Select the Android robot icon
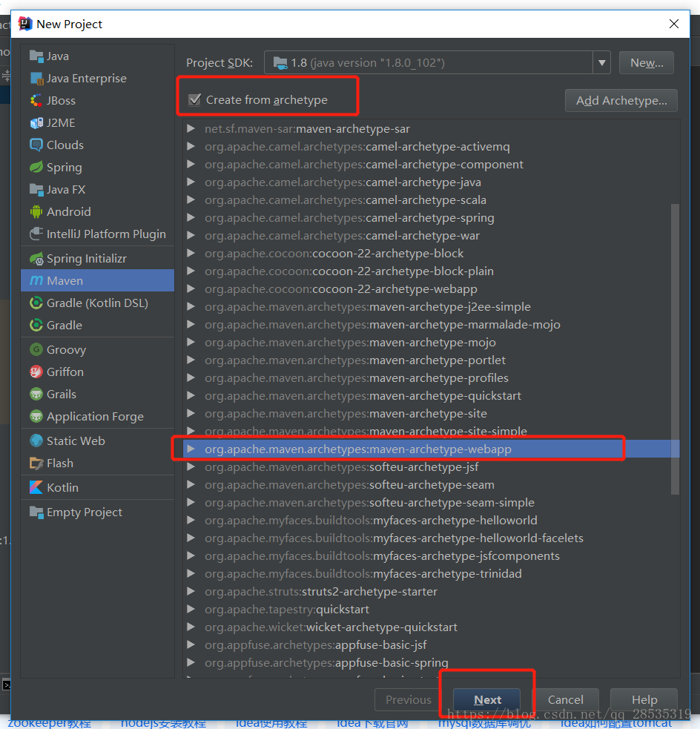The width and height of the screenshot is (700, 729). 36,212
